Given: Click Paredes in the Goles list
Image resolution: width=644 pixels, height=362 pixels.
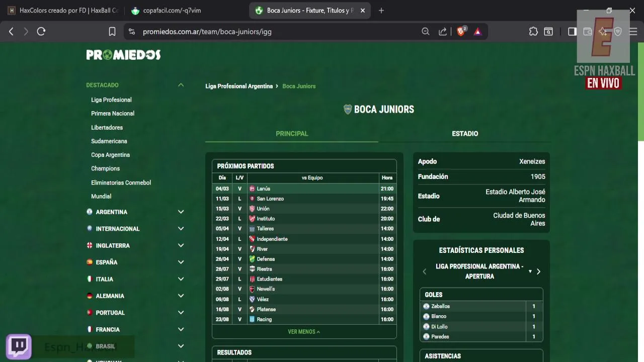Looking at the screenshot, I should (x=440, y=336).
